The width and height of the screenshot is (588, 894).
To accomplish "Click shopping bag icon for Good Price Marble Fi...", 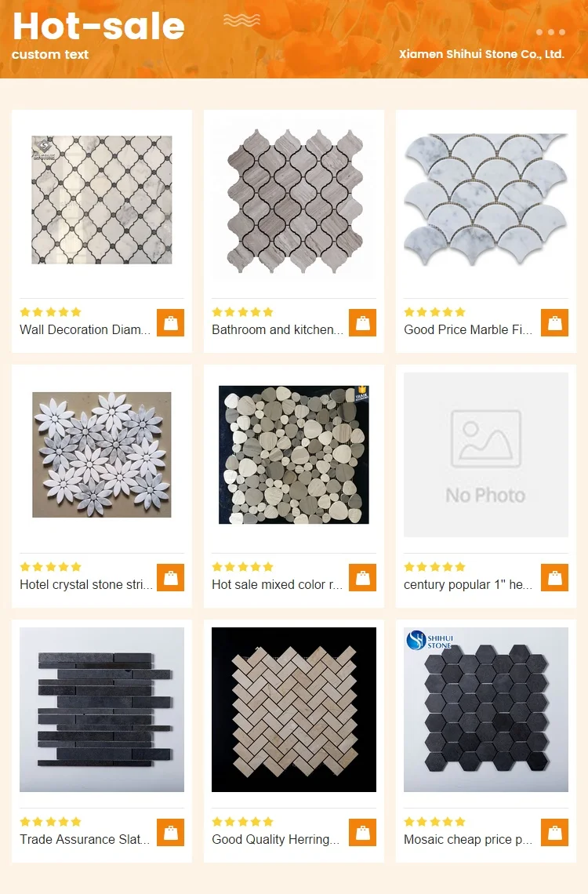I will click(554, 323).
